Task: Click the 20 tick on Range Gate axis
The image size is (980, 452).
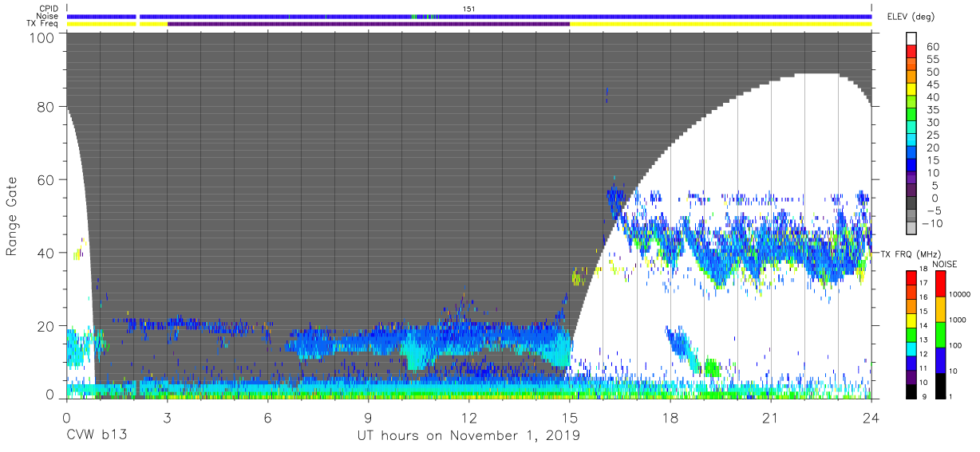Action: pyautogui.click(x=46, y=326)
